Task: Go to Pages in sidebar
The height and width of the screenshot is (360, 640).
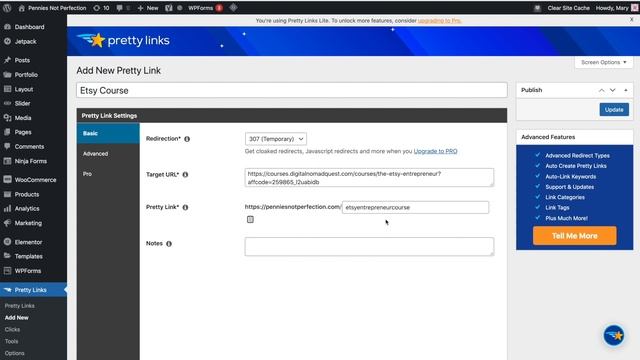Action: tap(23, 132)
